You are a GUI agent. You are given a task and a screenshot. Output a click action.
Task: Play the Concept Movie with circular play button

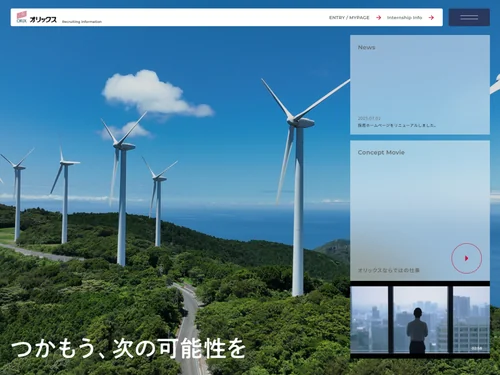pyautogui.click(x=466, y=258)
